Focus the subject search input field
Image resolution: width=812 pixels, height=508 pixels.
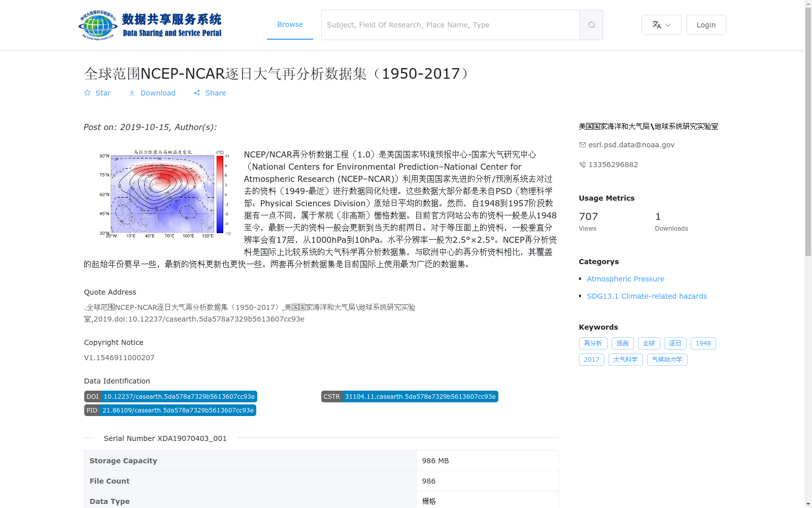coord(450,25)
